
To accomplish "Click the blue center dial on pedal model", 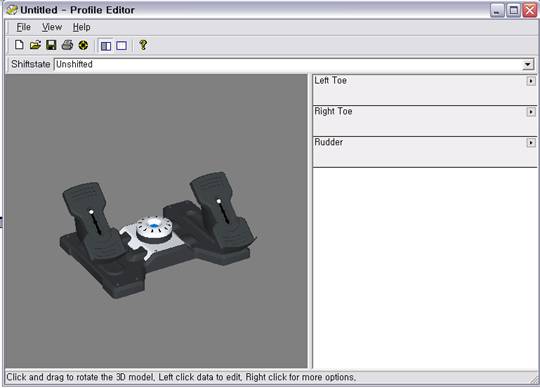I will tap(154, 226).
